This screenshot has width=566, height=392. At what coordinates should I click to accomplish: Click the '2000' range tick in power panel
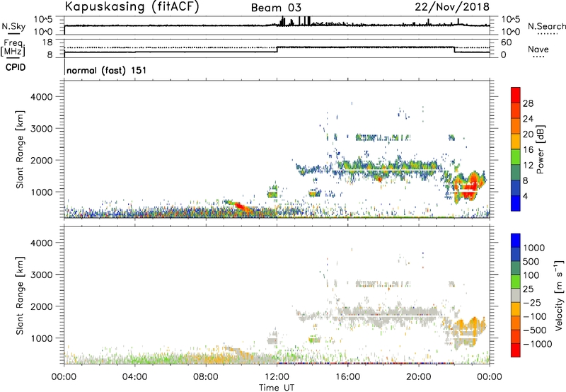[41, 160]
